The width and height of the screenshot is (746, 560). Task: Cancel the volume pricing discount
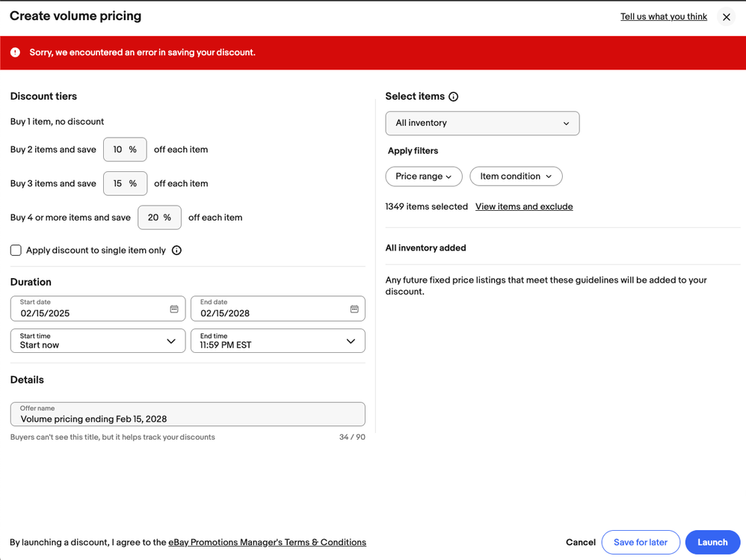pos(581,542)
